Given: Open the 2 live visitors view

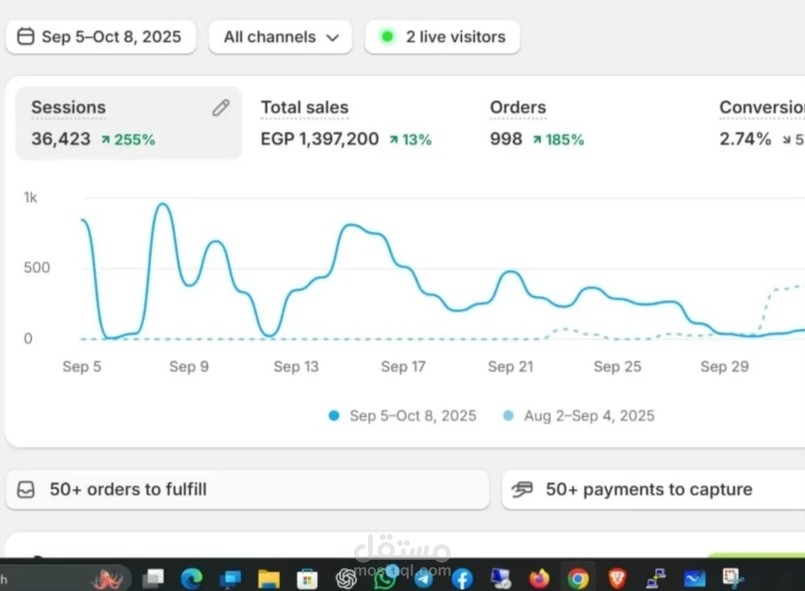Looking at the screenshot, I should tap(442, 37).
